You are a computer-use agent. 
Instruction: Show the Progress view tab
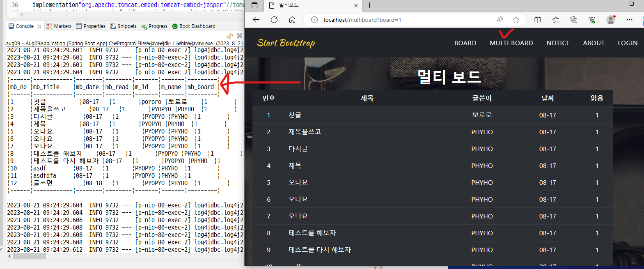coord(154,26)
